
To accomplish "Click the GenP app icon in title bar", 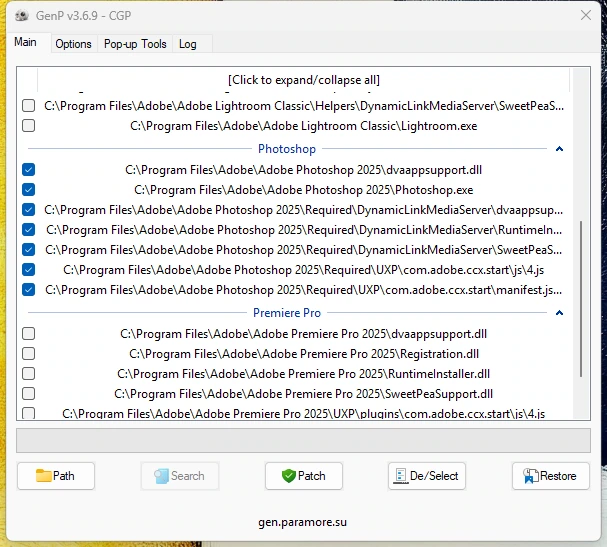I will point(22,15).
